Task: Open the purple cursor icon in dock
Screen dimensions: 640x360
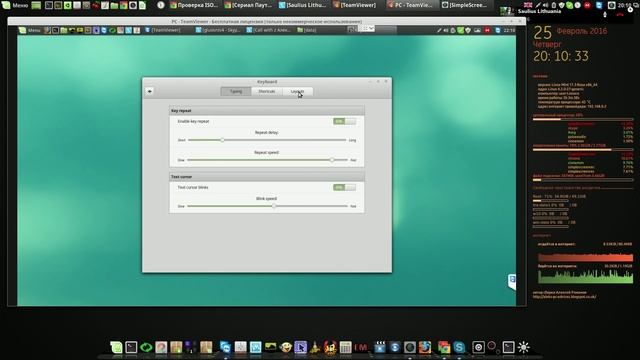Action: 300,347
